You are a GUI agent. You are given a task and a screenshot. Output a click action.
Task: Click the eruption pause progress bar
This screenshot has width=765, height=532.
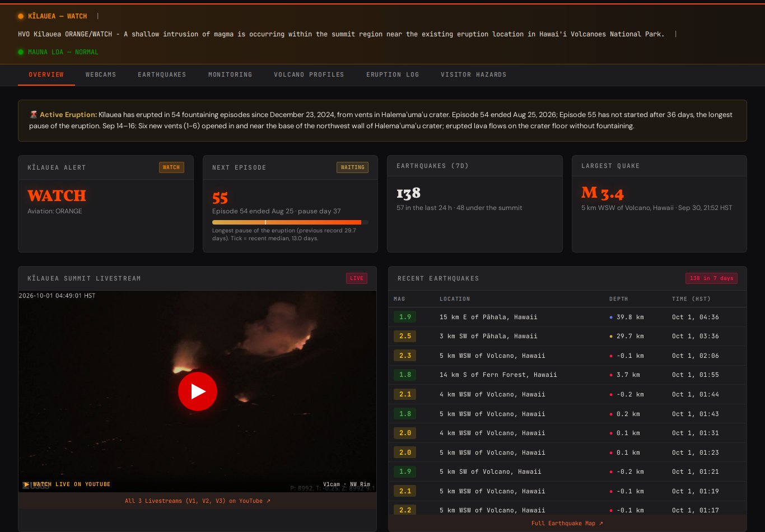point(290,222)
